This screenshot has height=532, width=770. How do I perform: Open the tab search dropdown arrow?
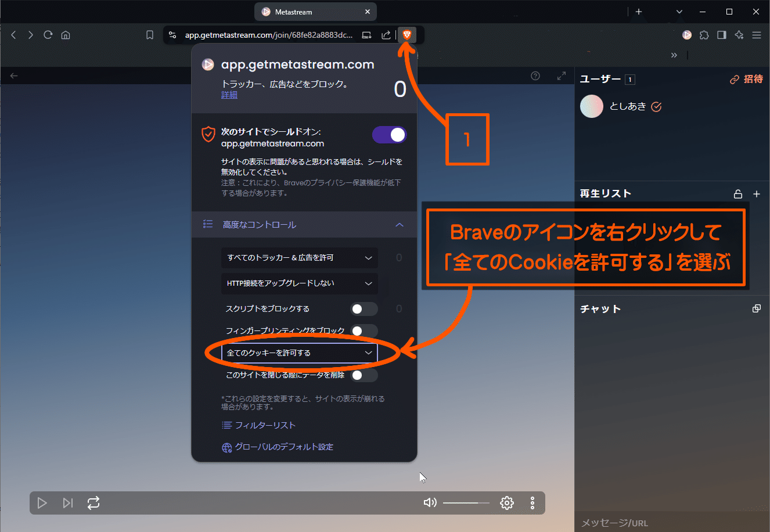point(679,12)
